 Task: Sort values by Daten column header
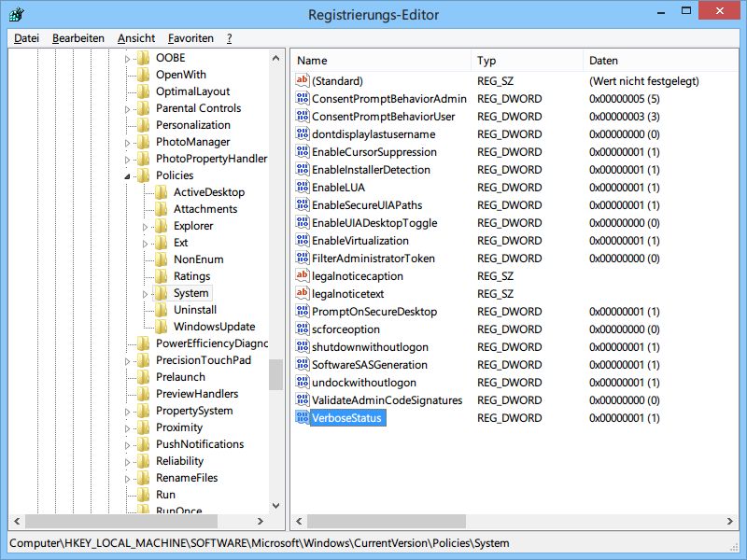(x=661, y=61)
